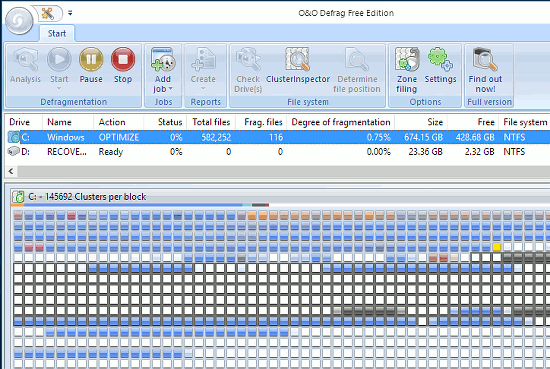Click the drive list scroll-left arrow
This screenshot has width=550, height=369.
[11, 171]
